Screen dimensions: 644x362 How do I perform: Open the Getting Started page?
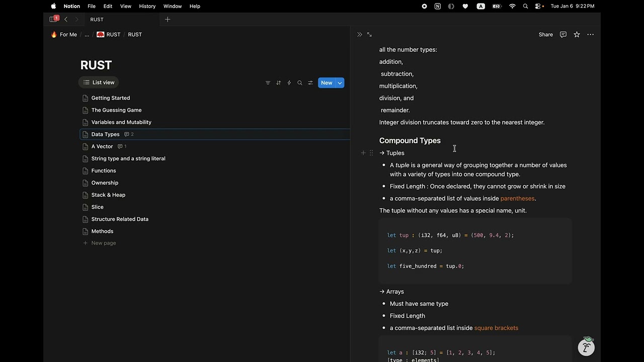(215, 98)
